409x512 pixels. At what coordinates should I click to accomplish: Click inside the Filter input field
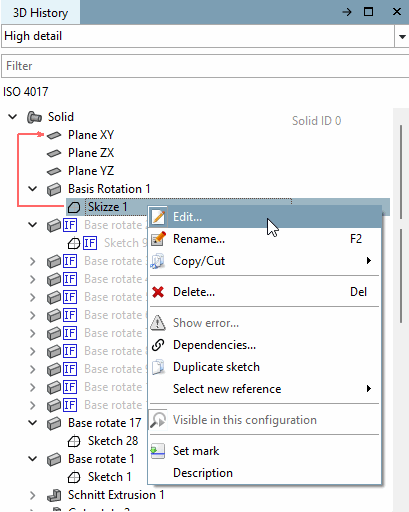(x=205, y=66)
